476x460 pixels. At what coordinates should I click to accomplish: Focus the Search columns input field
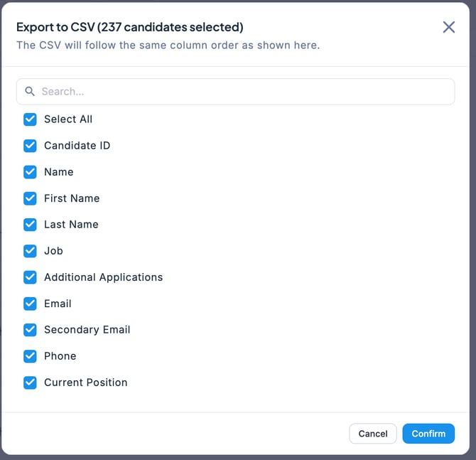pyautogui.click(x=242, y=92)
